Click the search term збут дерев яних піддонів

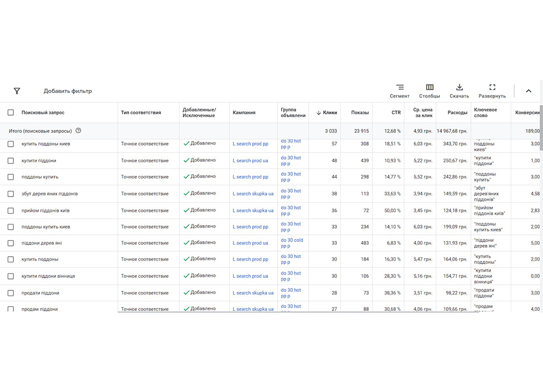(x=49, y=193)
